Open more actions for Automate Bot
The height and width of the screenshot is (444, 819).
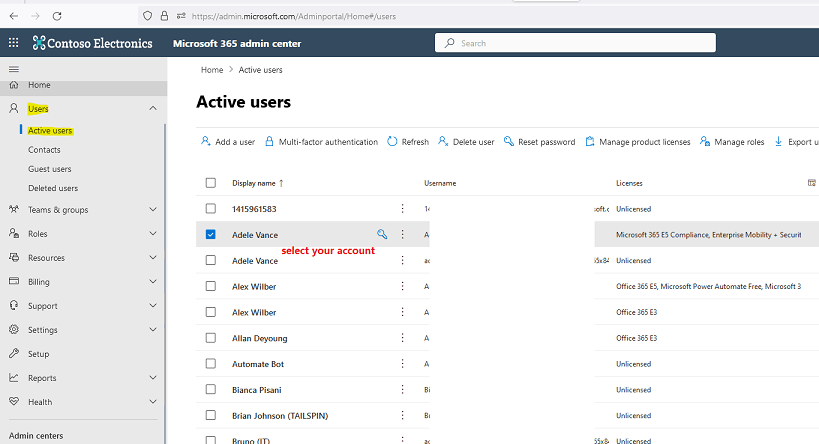point(402,364)
